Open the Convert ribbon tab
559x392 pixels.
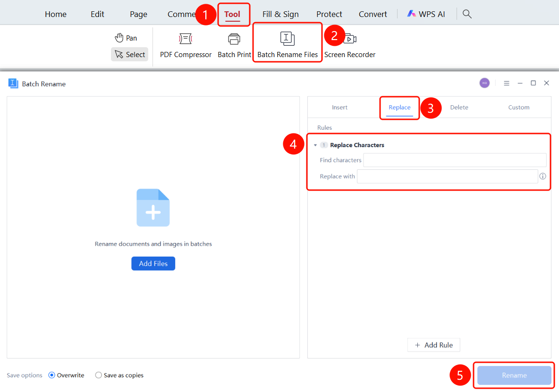(x=373, y=14)
